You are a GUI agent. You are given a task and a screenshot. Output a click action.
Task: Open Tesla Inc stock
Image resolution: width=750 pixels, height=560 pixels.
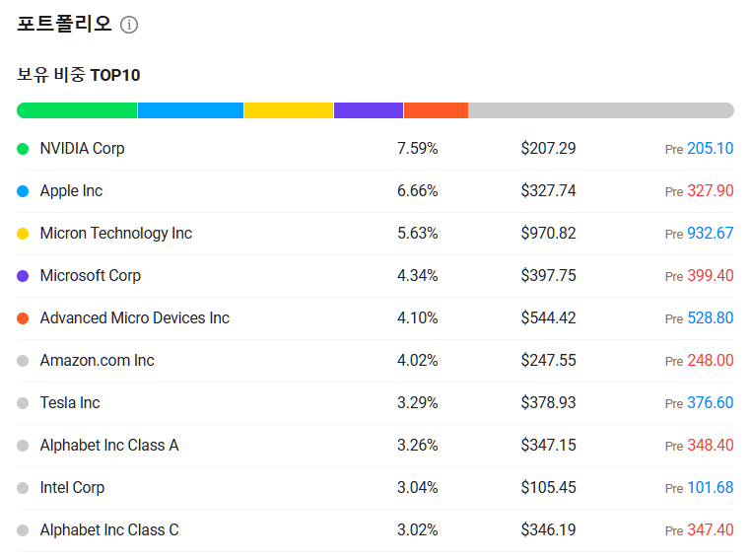click(x=70, y=403)
